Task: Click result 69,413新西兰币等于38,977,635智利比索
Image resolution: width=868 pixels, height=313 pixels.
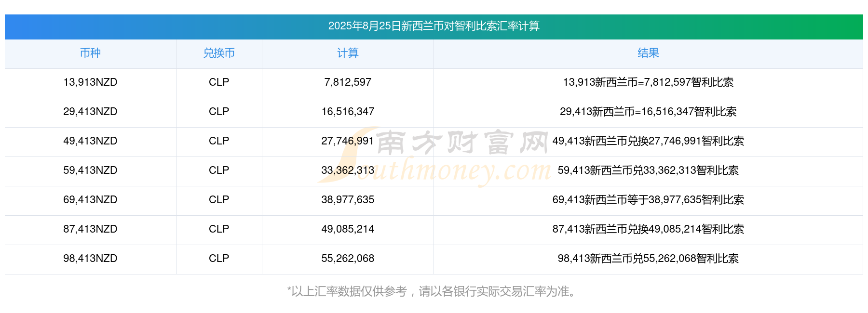Action: [648, 200]
